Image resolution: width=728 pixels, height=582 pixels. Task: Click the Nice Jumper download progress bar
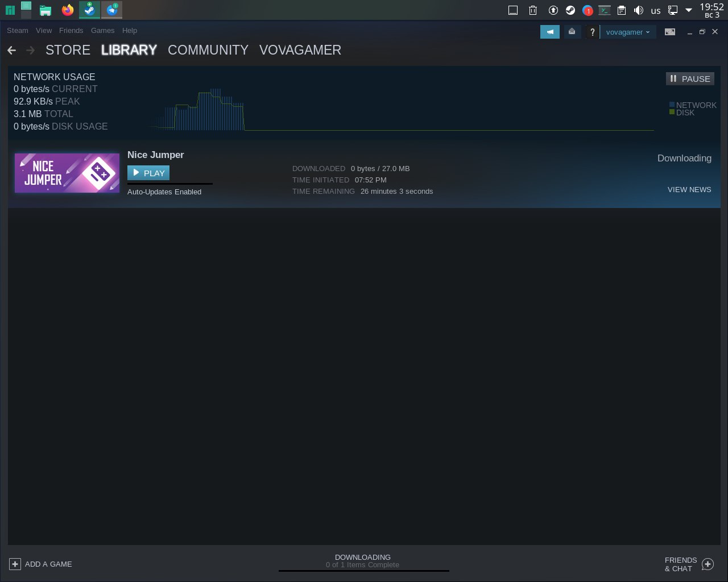point(170,184)
